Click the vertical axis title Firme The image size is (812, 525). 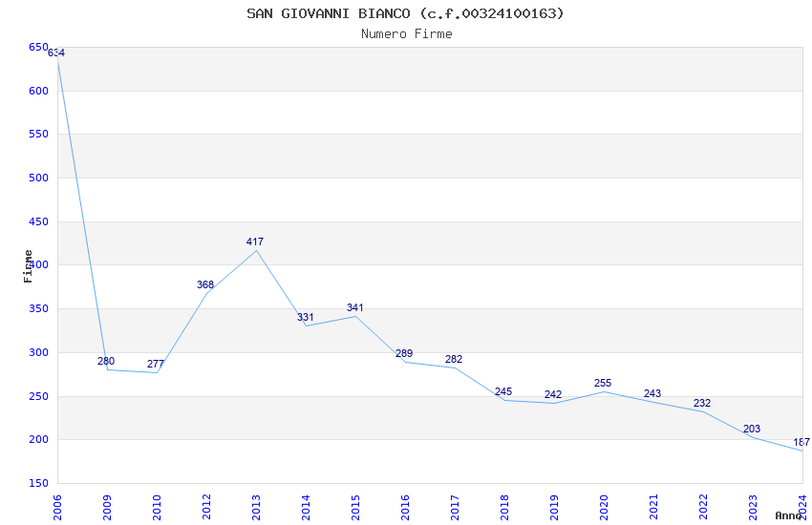tap(28, 266)
